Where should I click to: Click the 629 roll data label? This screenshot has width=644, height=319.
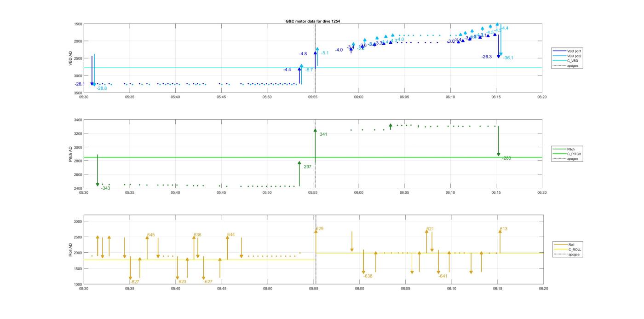320,229
